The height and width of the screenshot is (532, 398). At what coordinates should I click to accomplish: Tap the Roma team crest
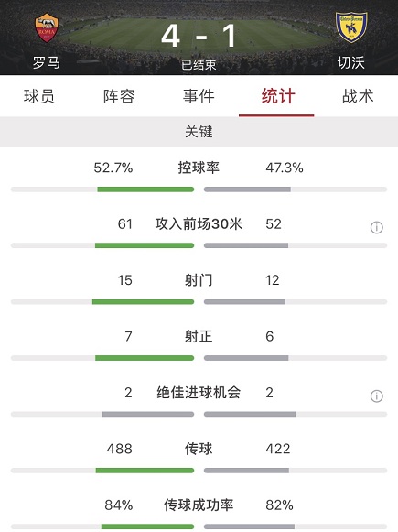point(47,27)
